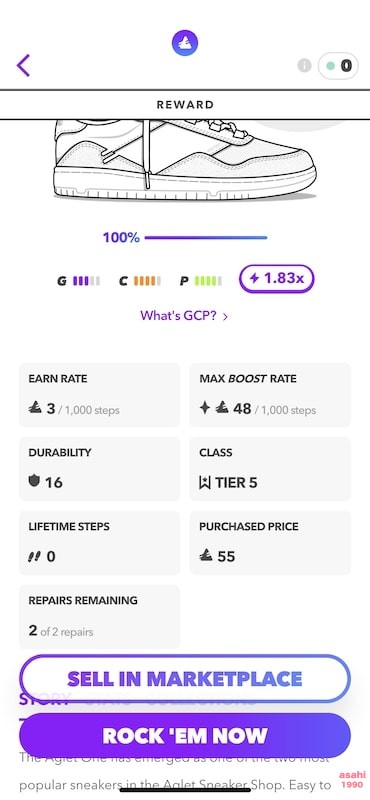Go back using the purple arrow
This screenshot has height=800, width=370.
(x=23, y=65)
